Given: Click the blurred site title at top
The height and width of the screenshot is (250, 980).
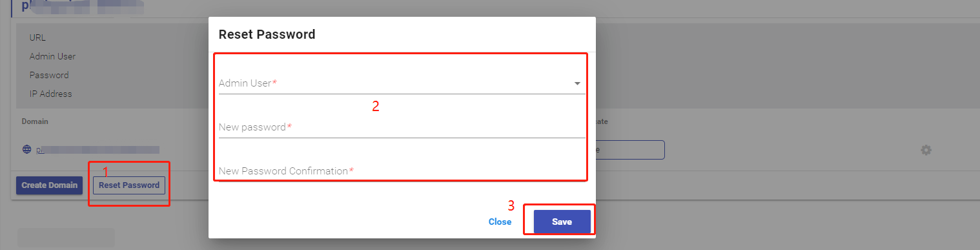Looking at the screenshot, I should pos(77,6).
